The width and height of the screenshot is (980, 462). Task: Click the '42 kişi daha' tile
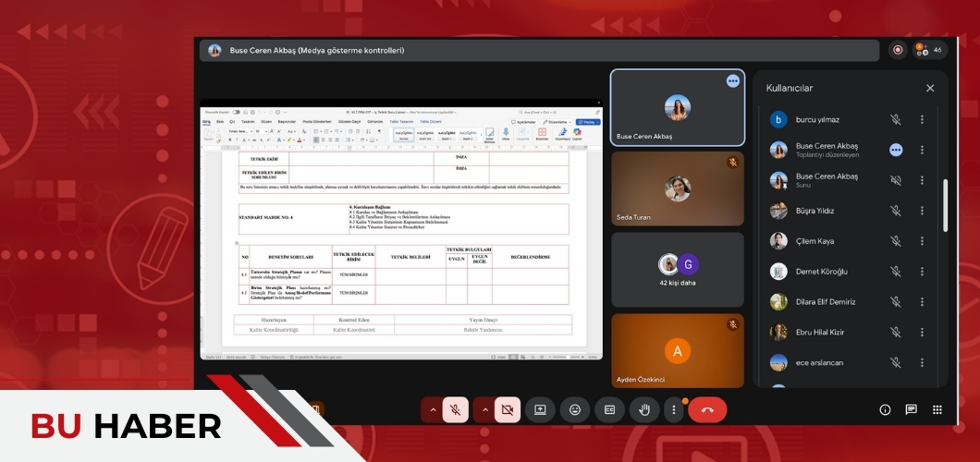pos(678,269)
